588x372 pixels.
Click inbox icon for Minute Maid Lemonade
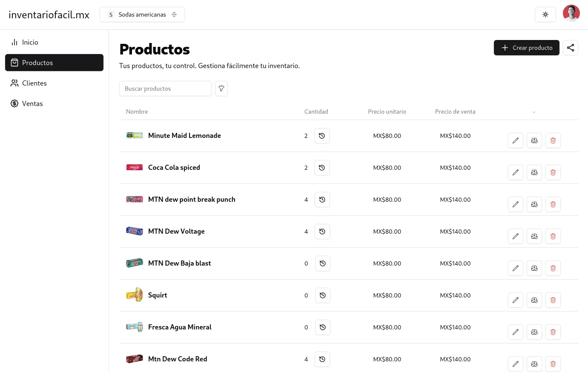534,140
